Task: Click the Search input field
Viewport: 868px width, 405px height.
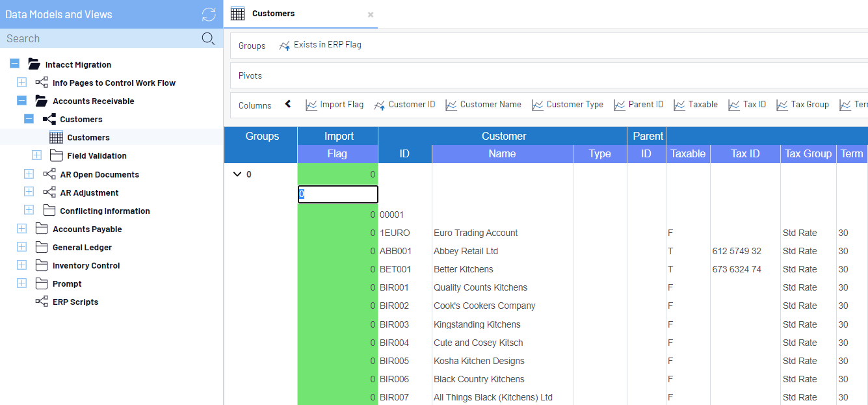Action: [98, 38]
